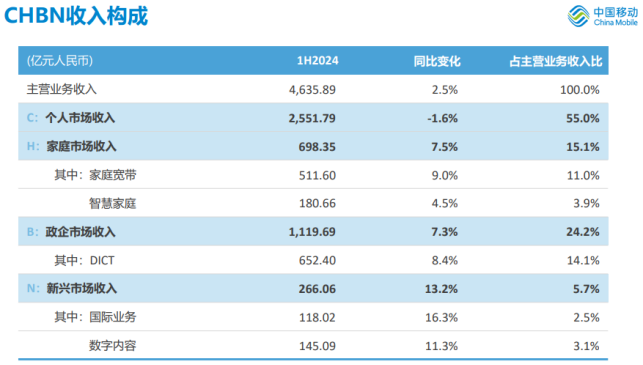Click the 主营业务收入 row label
Screen dimensions: 643x365
pyautogui.click(x=62, y=89)
